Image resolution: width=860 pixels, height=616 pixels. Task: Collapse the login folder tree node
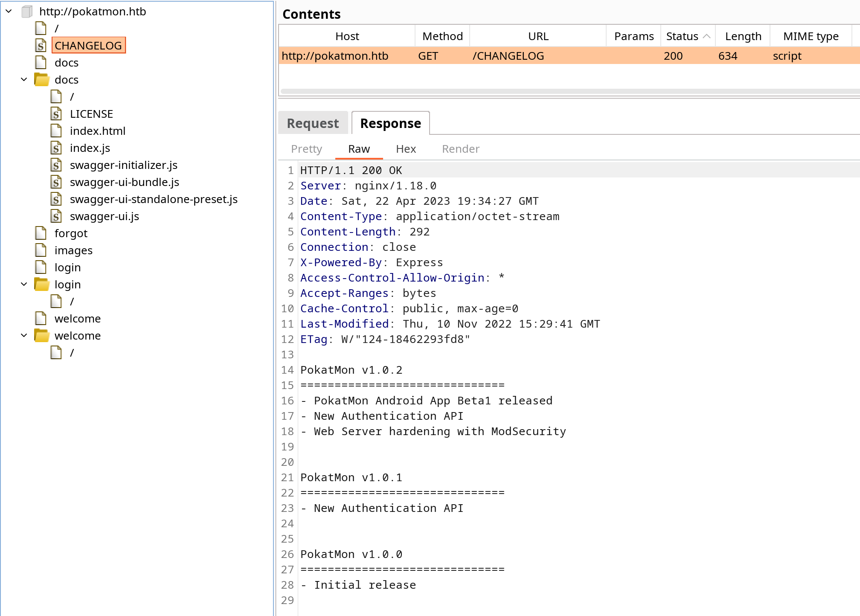pos(24,285)
